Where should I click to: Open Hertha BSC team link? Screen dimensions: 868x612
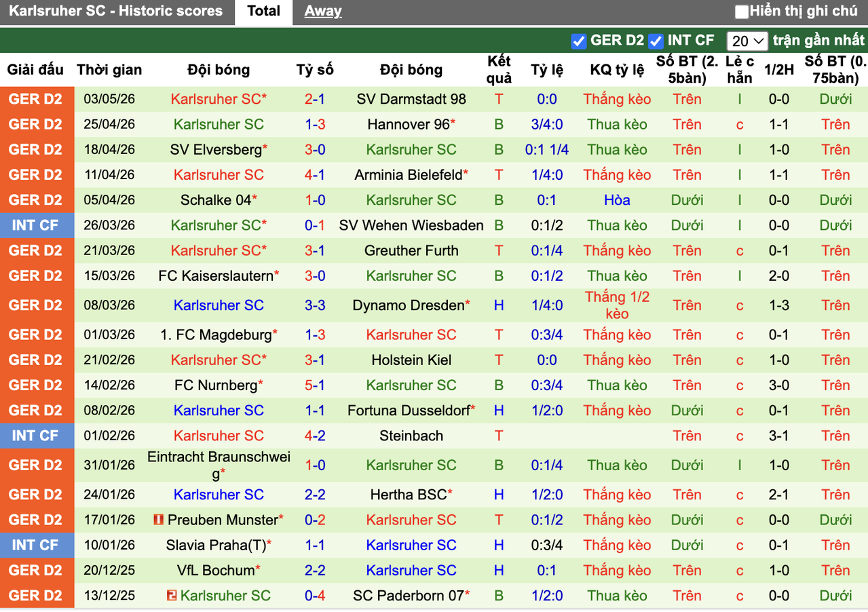pyautogui.click(x=408, y=495)
